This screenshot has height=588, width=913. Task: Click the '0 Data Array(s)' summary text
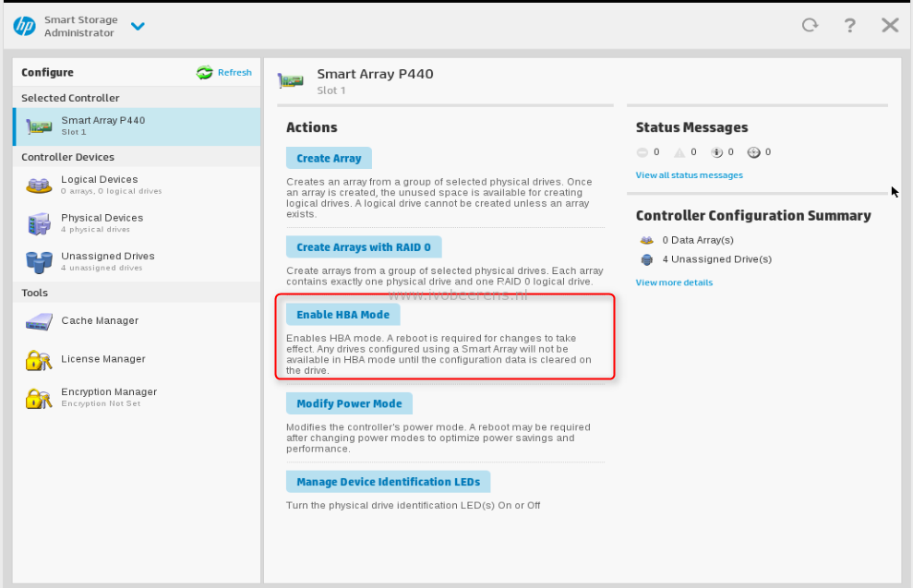(698, 240)
